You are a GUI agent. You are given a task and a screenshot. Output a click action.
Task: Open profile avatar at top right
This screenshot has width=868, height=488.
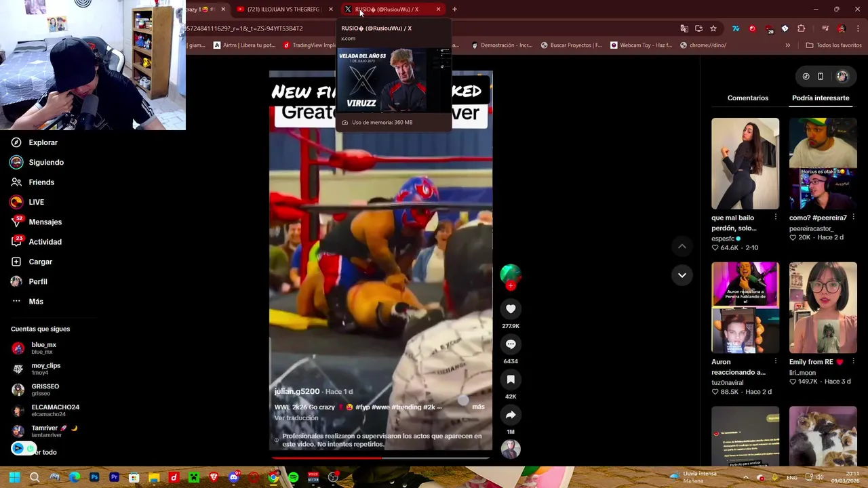pos(842,77)
